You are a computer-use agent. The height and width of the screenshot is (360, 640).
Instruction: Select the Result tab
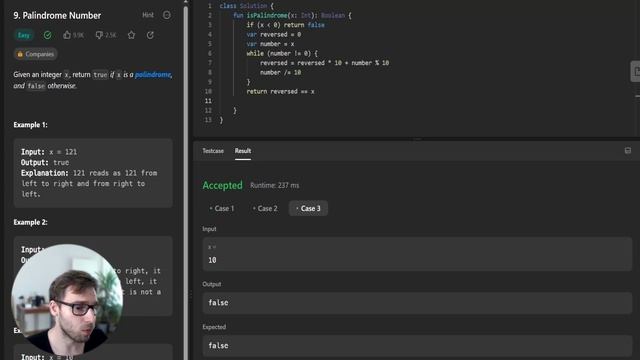pos(243,151)
